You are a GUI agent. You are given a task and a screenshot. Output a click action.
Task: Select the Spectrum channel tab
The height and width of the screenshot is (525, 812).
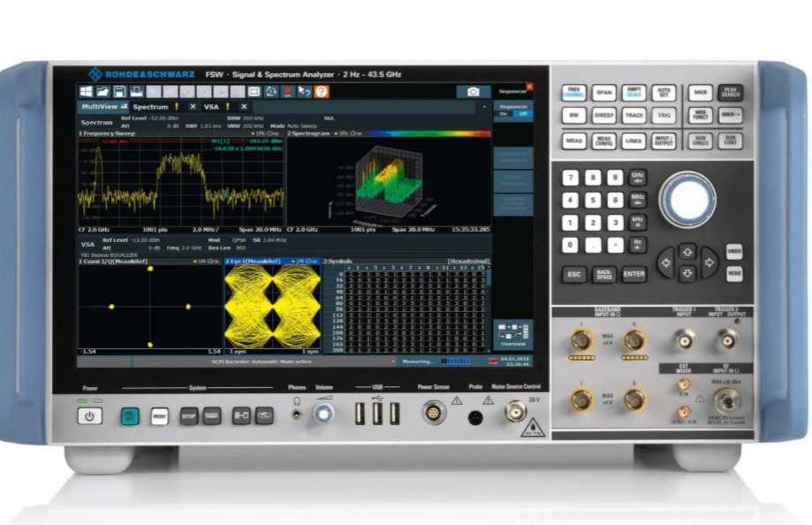click(x=150, y=106)
